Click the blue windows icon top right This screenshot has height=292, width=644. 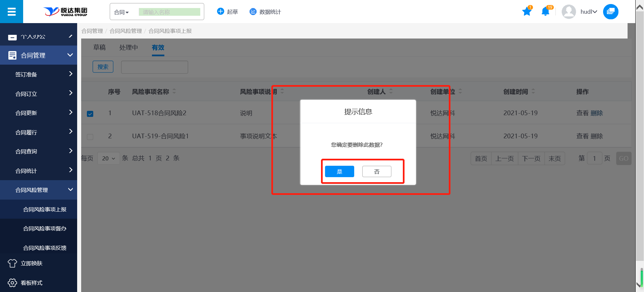(610, 12)
